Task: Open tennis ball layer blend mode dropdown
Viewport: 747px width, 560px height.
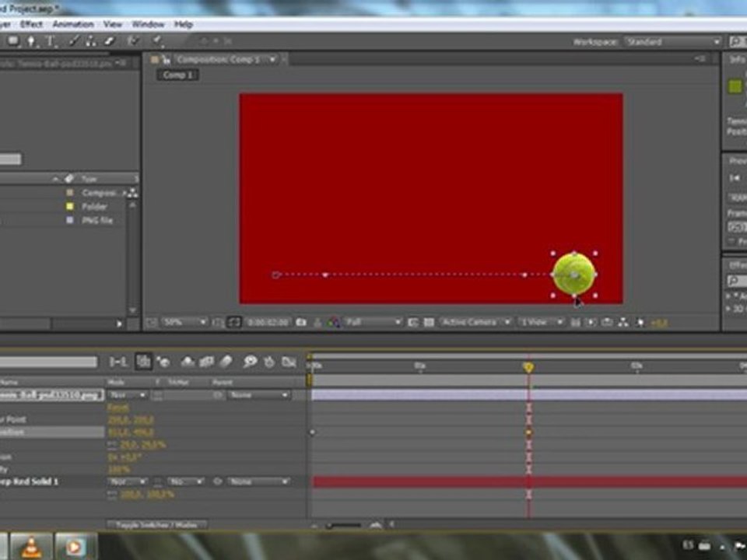Action: pyautogui.click(x=127, y=395)
